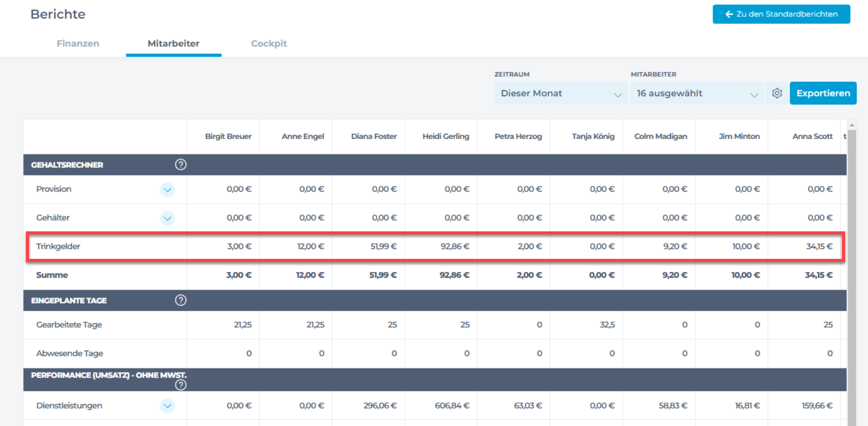The image size is (868, 426).
Task: Select the Jim Minton column header
Action: point(739,136)
